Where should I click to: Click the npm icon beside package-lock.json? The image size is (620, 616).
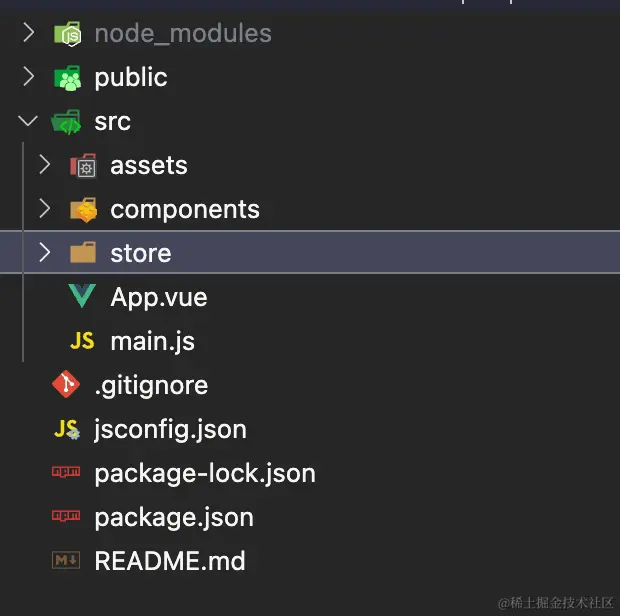[x=67, y=473]
